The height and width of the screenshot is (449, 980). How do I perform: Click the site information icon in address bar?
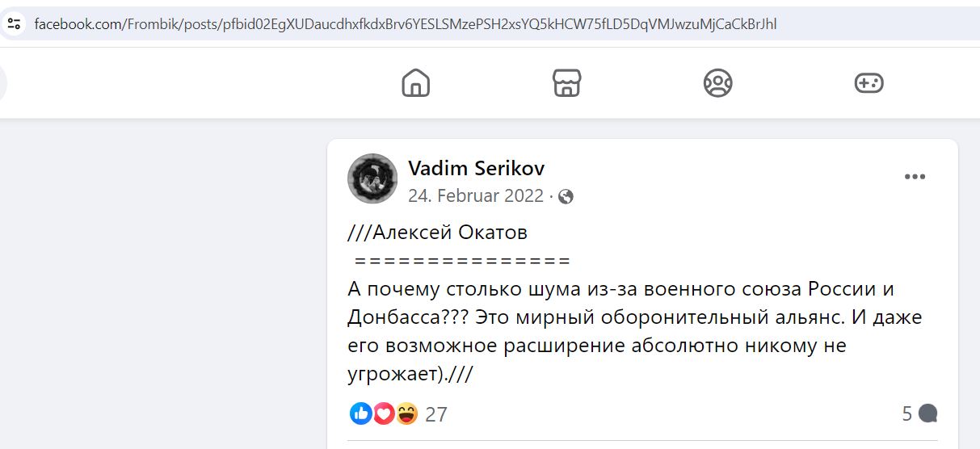pos(14,23)
